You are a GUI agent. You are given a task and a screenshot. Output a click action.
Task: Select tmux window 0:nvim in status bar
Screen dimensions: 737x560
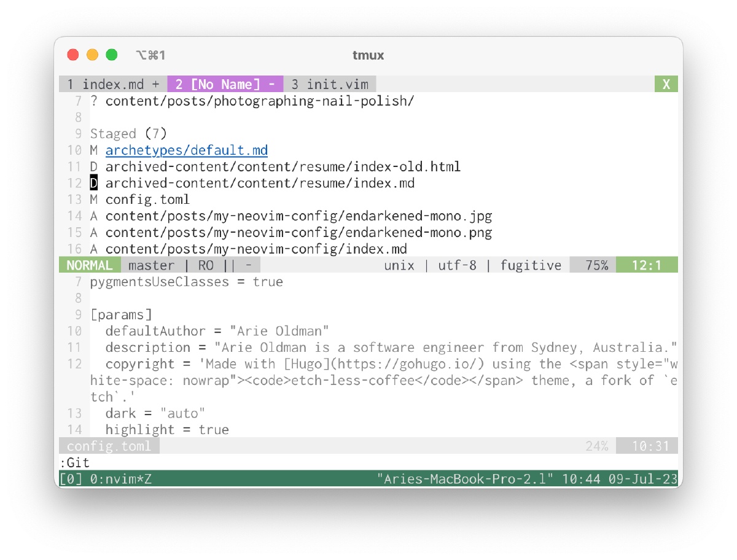tap(120, 479)
